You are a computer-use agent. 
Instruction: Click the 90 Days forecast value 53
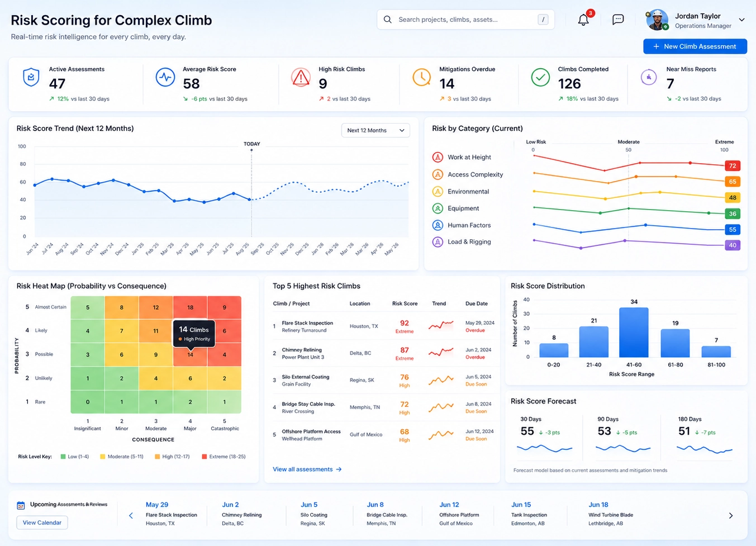point(604,431)
